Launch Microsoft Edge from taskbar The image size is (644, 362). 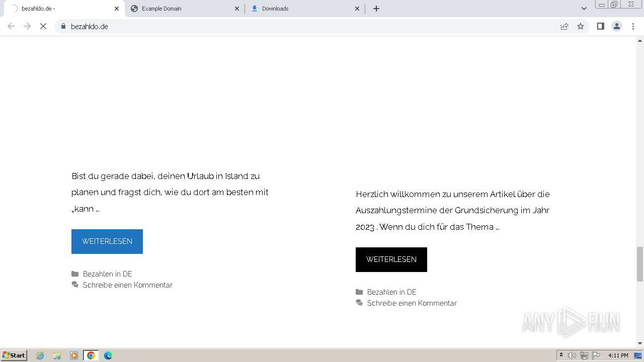[108, 355]
